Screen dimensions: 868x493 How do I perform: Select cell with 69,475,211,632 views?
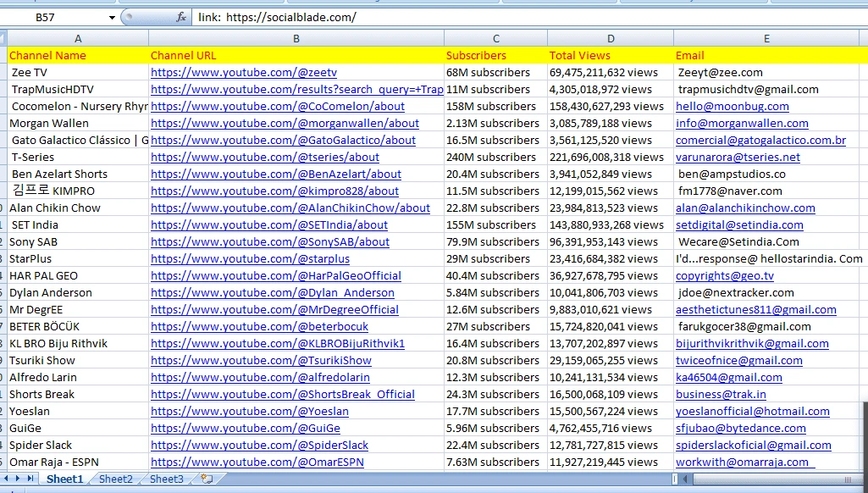pos(611,73)
